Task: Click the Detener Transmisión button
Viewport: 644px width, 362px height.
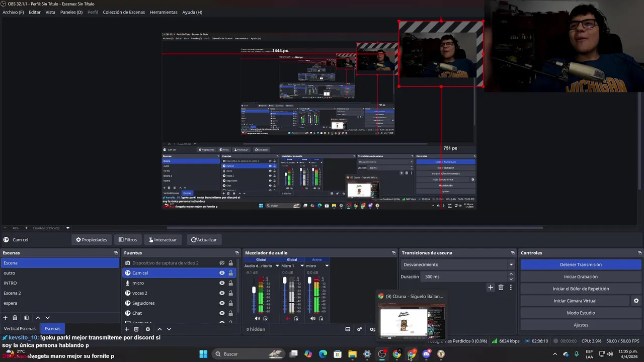Action: [581, 264]
